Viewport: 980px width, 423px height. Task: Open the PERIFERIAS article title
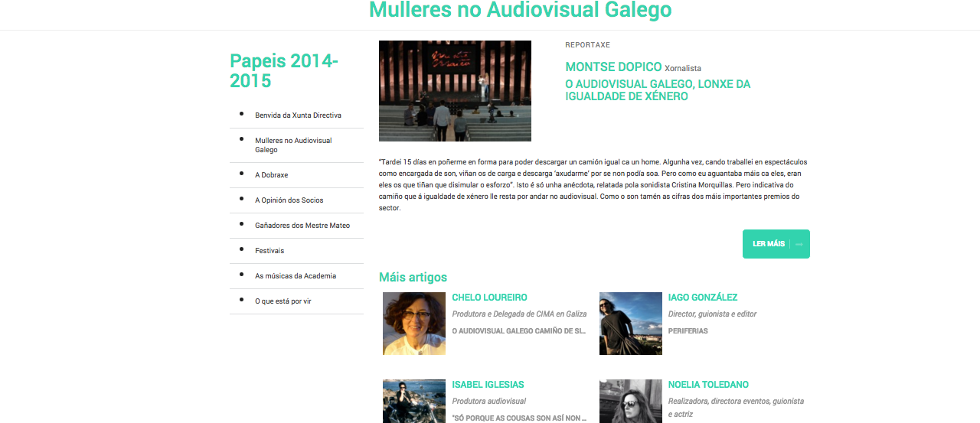click(x=688, y=331)
